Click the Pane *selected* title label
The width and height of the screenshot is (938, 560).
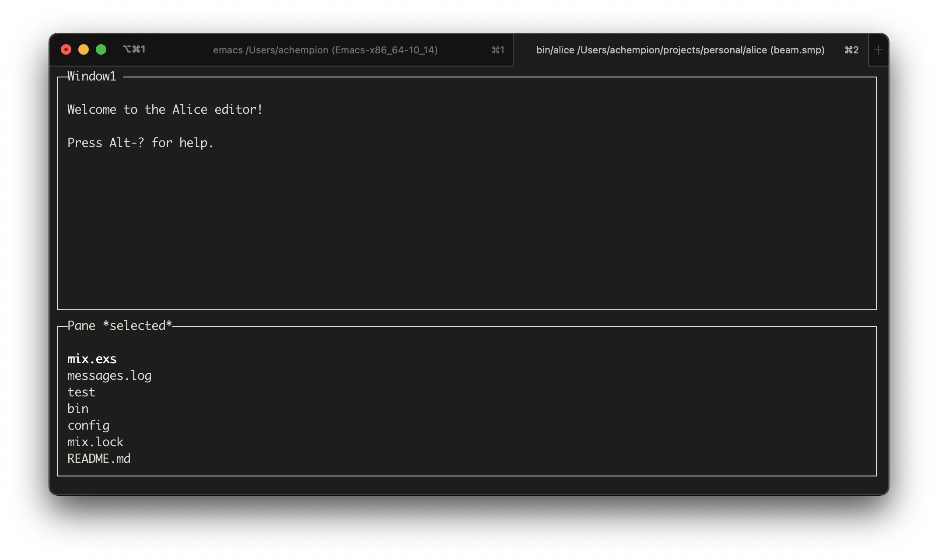(x=120, y=325)
